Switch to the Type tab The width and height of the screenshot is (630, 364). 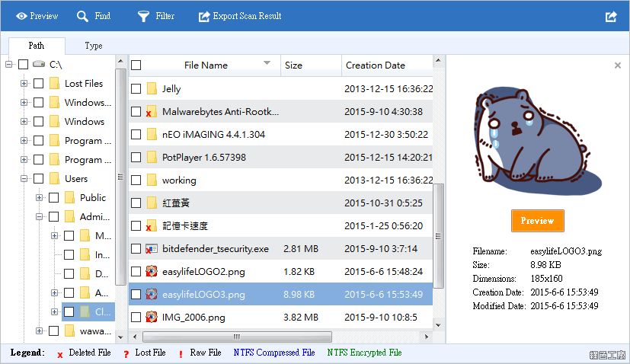click(94, 46)
